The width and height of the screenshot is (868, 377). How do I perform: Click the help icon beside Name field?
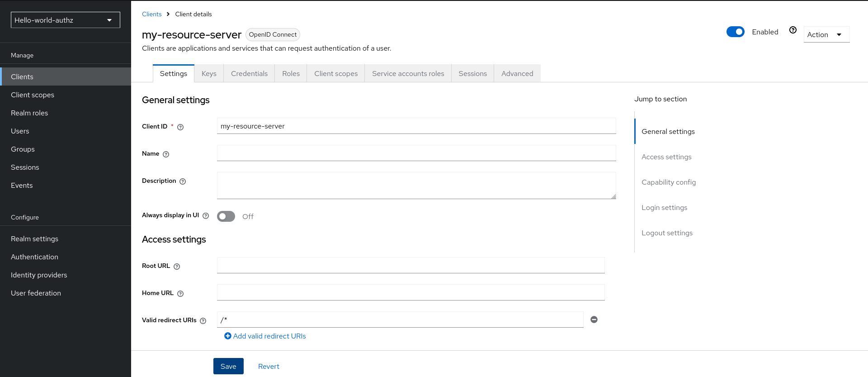166,154
